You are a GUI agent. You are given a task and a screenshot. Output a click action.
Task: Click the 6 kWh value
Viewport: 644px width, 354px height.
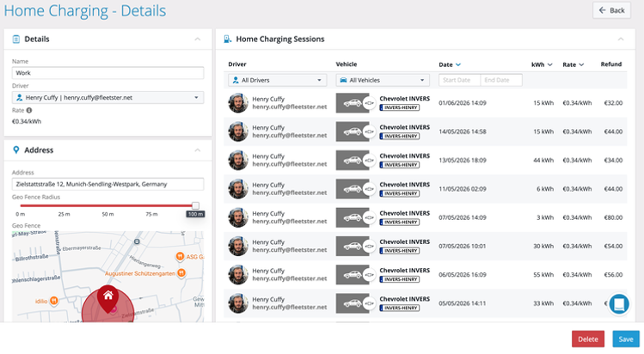coord(545,189)
